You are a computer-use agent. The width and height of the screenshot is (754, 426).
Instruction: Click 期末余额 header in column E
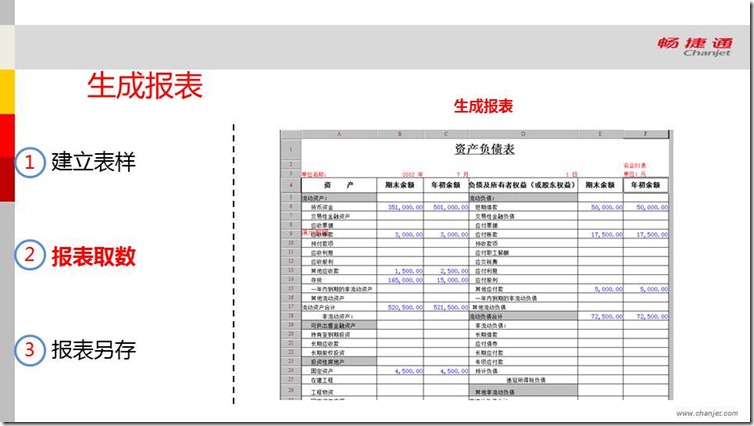click(600, 185)
